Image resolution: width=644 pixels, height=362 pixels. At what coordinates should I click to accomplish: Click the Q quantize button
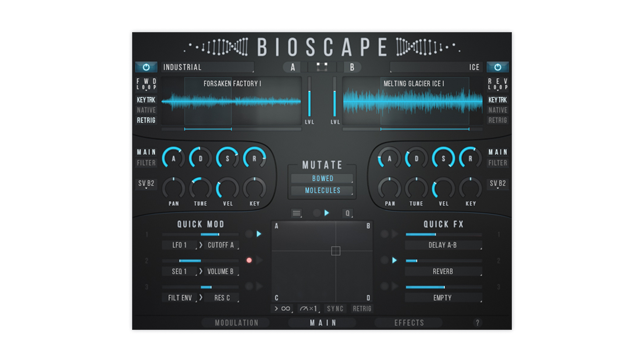(347, 213)
